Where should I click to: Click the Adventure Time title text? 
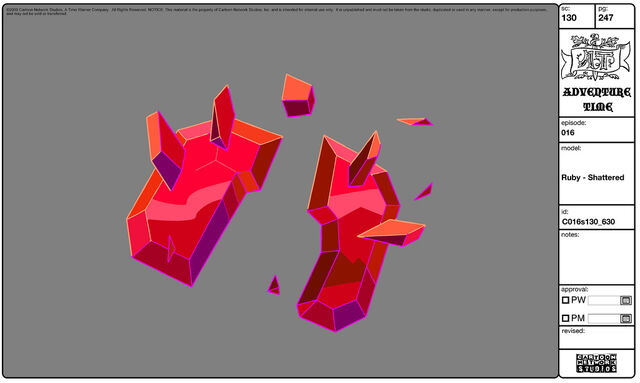tap(597, 99)
